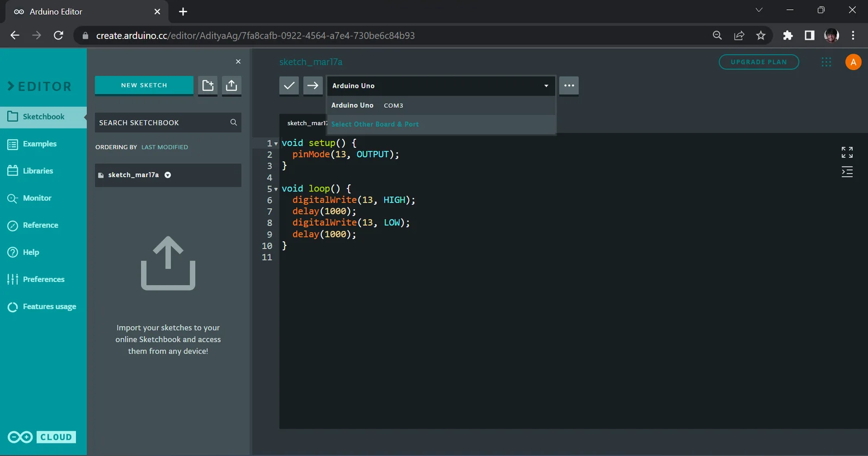Screen dimensions: 868x456
Task: Click the sketch_mar17a title heading
Action: (311, 62)
